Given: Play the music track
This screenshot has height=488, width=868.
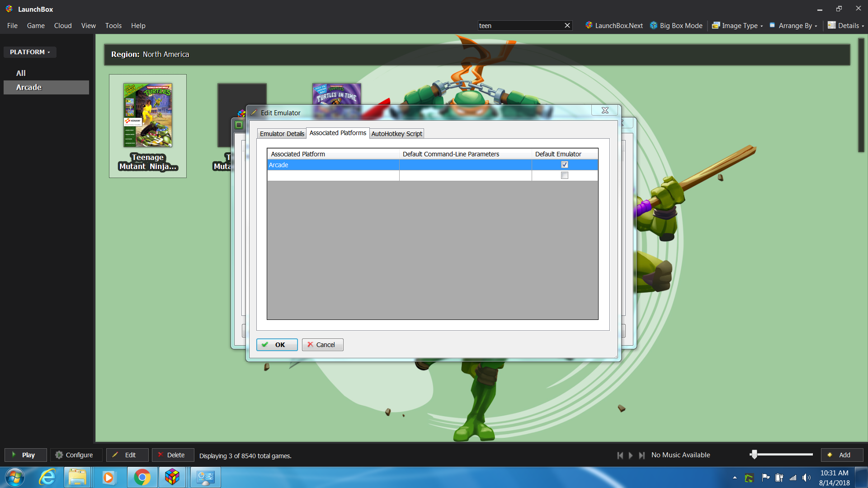Looking at the screenshot, I should (x=631, y=455).
